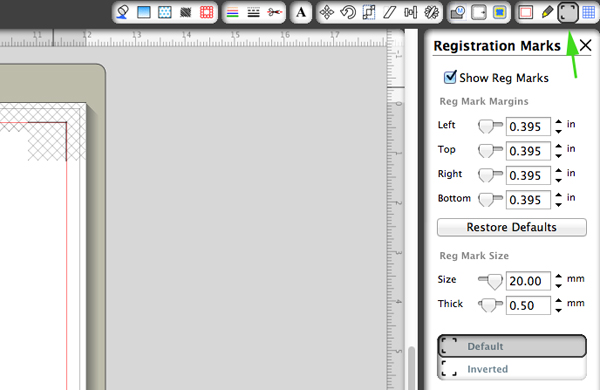Viewport: 600px width, 390px height.
Task: Open the Line Style tool
Action: tap(253, 13)
